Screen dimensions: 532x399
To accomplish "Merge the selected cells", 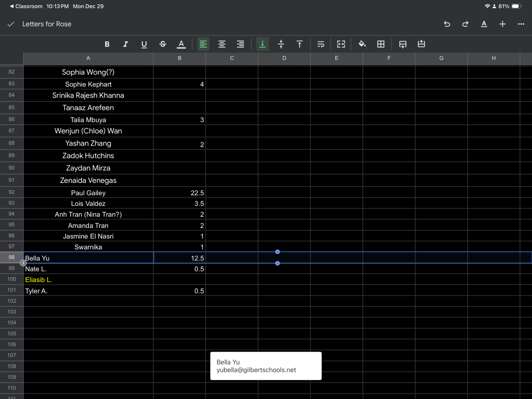I will pos(341,44).
